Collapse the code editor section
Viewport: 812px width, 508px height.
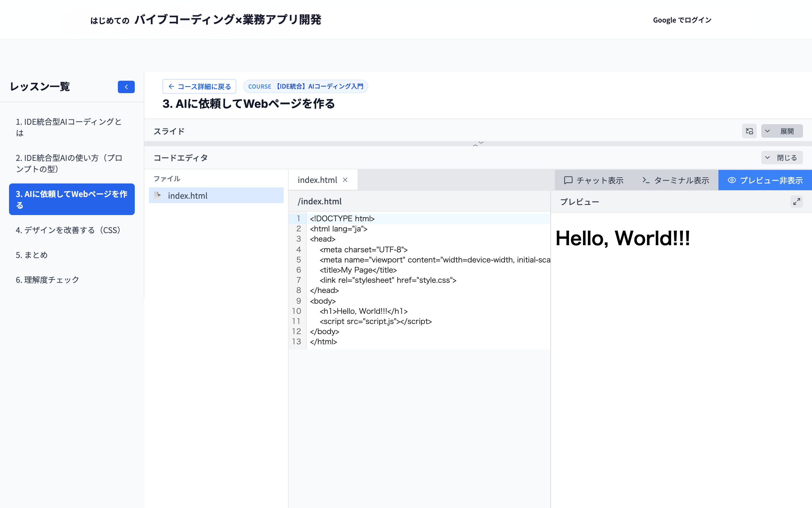(782, 157)
